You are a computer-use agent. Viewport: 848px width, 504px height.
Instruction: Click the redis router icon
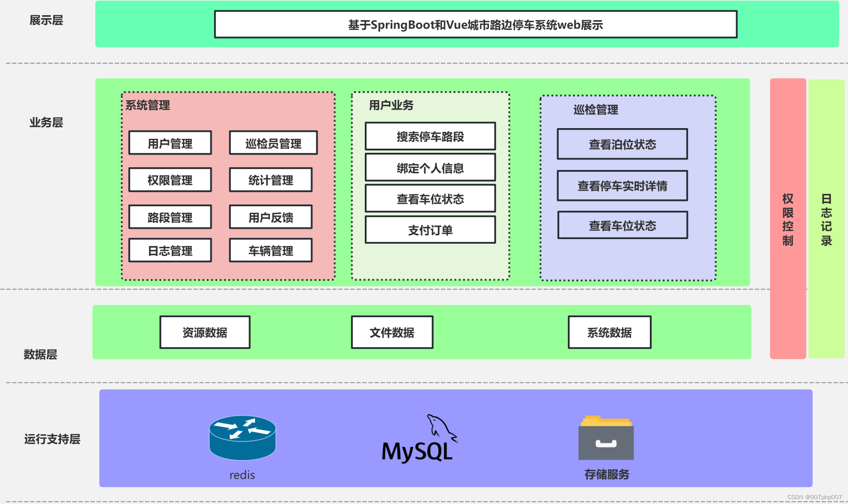242,437
